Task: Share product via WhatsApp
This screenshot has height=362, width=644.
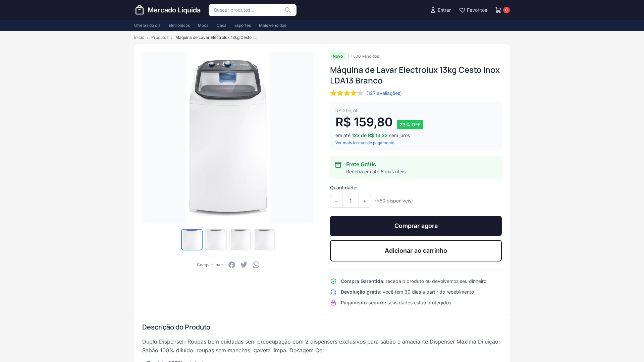Action: coord(256,265)
